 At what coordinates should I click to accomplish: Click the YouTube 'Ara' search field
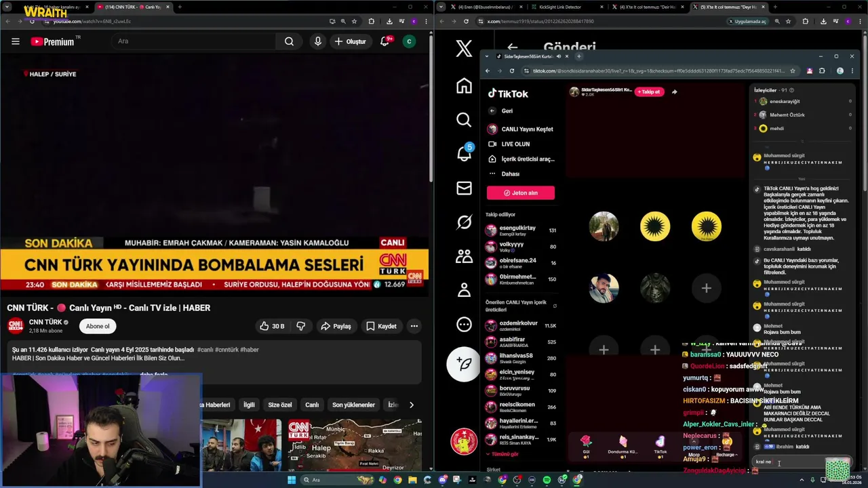tap(194, 41)
